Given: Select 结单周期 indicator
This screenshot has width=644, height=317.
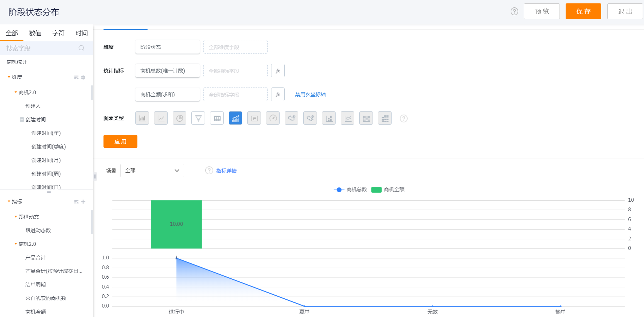Looking at the screenshot, I should (36, 285).
